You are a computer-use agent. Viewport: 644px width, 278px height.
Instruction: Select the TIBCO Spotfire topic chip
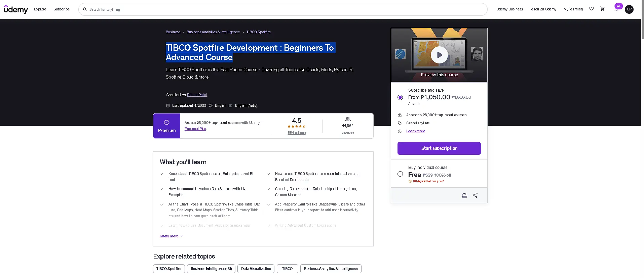point(169,269)
